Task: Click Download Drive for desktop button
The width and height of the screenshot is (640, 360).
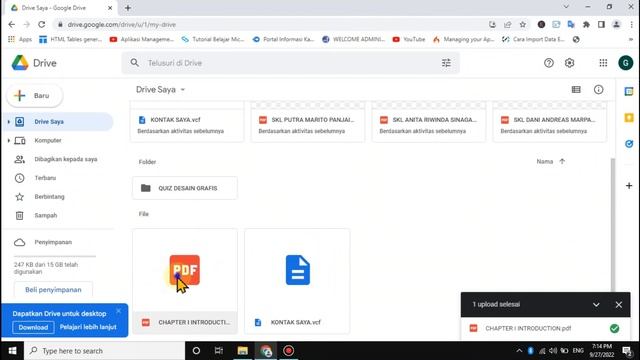Action: (x=33, y=327)
